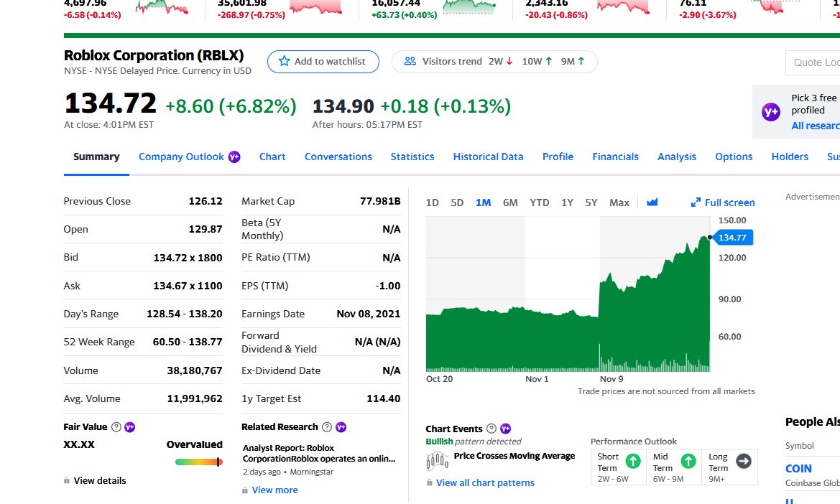Click the EPS (TTM) value -1.00
The height and width of the screenshot is (504, 840).
388,286
